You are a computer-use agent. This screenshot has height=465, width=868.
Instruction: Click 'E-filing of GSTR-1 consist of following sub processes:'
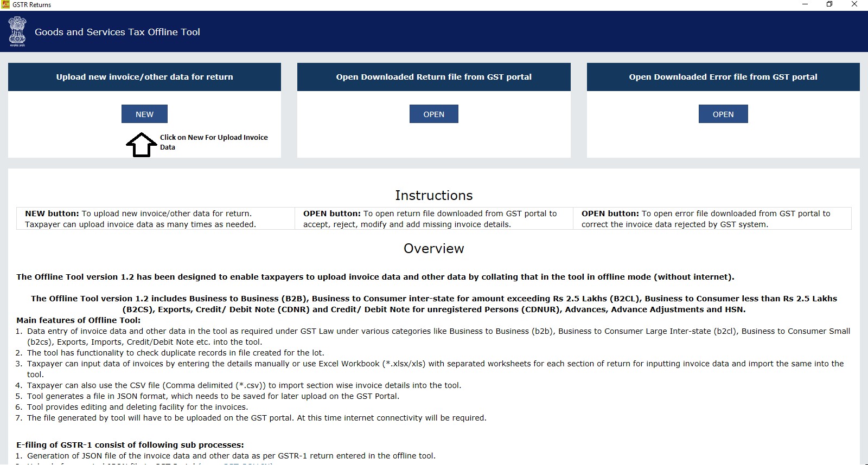point(130,445)
